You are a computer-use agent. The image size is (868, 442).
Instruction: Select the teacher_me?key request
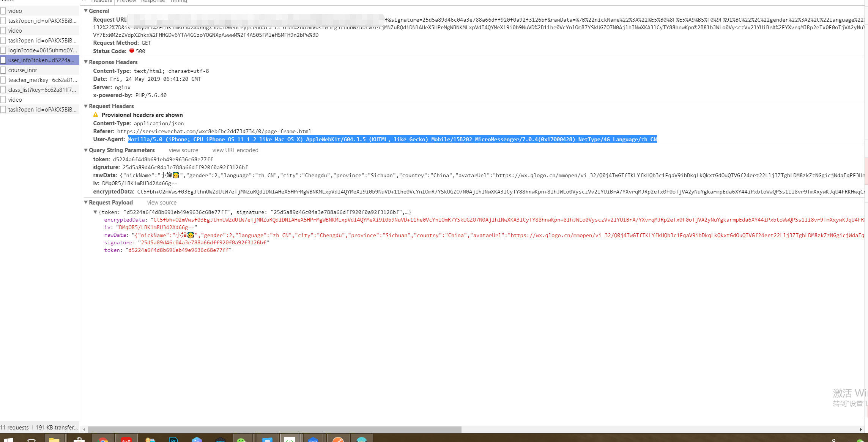42,80
